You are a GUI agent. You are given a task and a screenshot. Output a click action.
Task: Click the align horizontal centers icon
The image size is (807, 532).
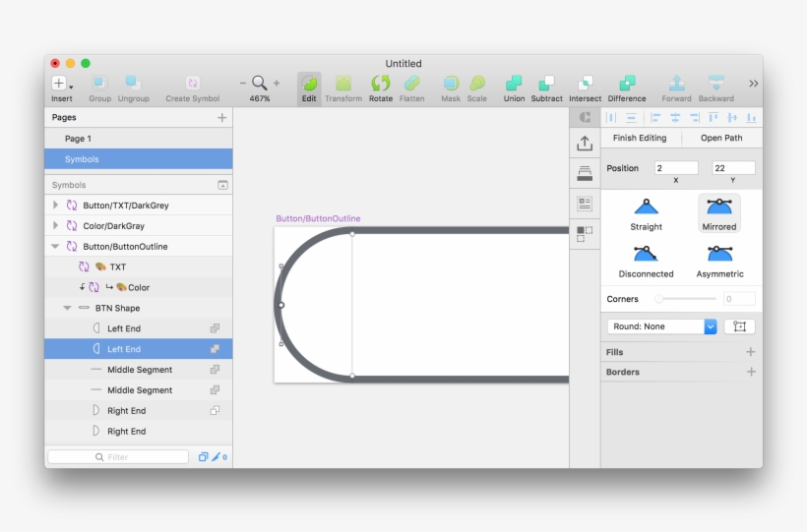(x=675, y=118)
